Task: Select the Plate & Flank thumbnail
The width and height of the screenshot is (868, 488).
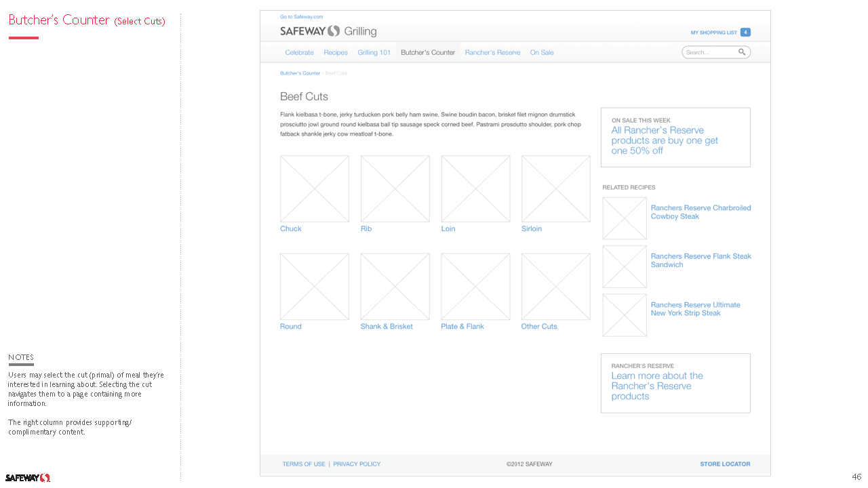Action: pyautogui.click(x=475, y=287)
